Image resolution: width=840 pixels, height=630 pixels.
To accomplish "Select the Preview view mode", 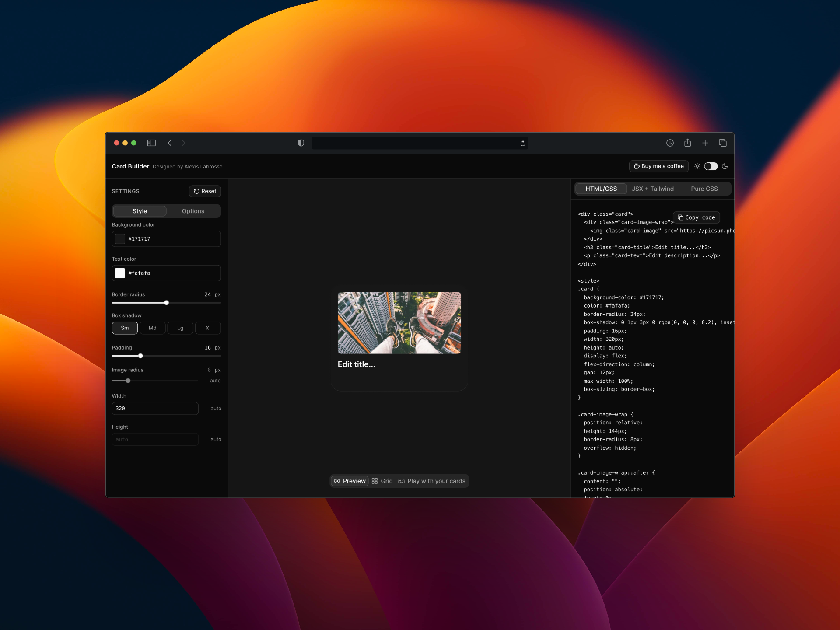I will (350, 481).
